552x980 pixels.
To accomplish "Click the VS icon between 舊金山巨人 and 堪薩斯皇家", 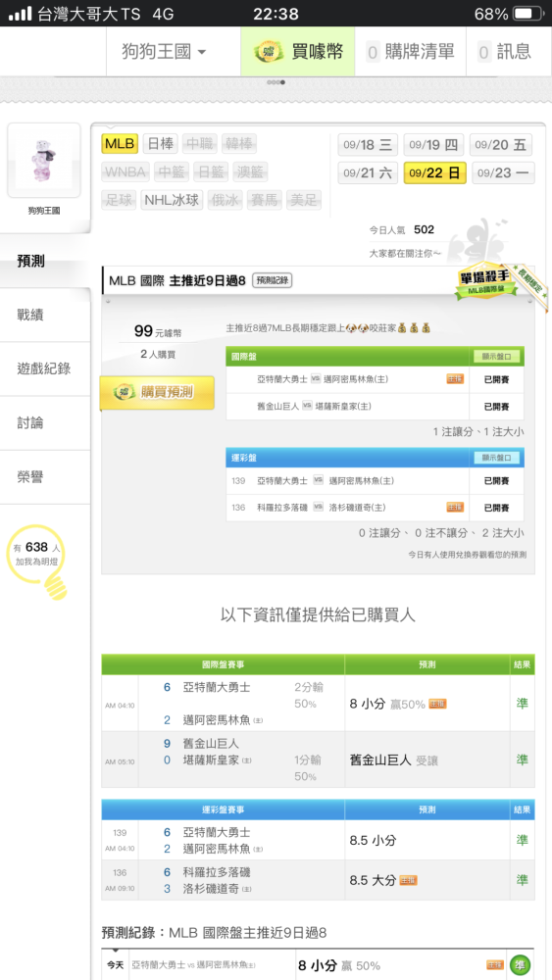I will [x=307, y=406].
